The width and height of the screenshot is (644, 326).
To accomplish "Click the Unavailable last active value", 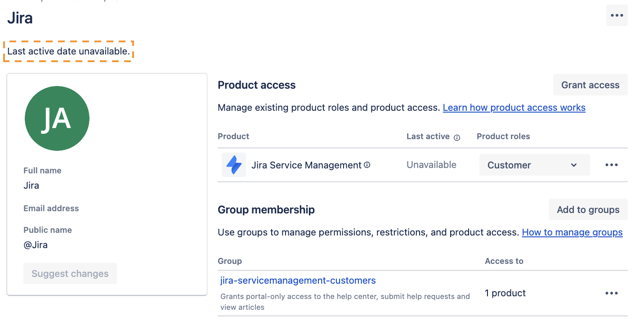I will (x=431, y=165).
